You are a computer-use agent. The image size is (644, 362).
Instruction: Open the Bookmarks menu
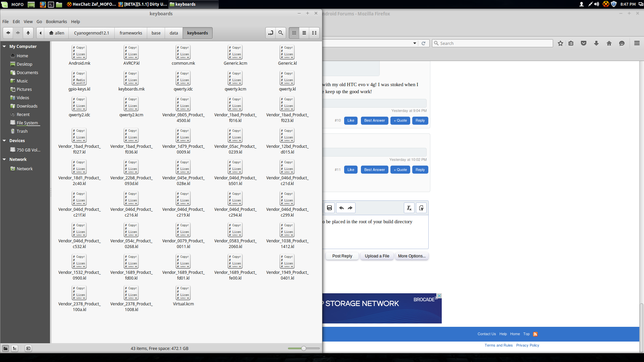click(56, 21)
